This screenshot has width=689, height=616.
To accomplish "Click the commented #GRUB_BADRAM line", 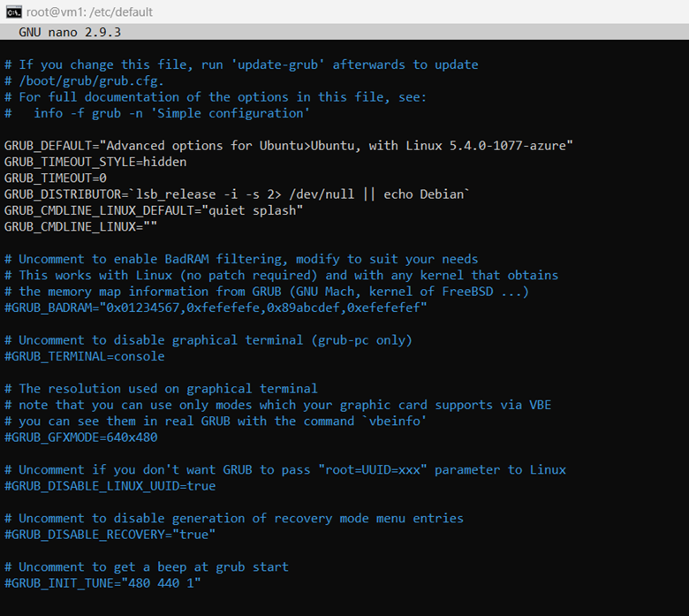I will point(216,308).
